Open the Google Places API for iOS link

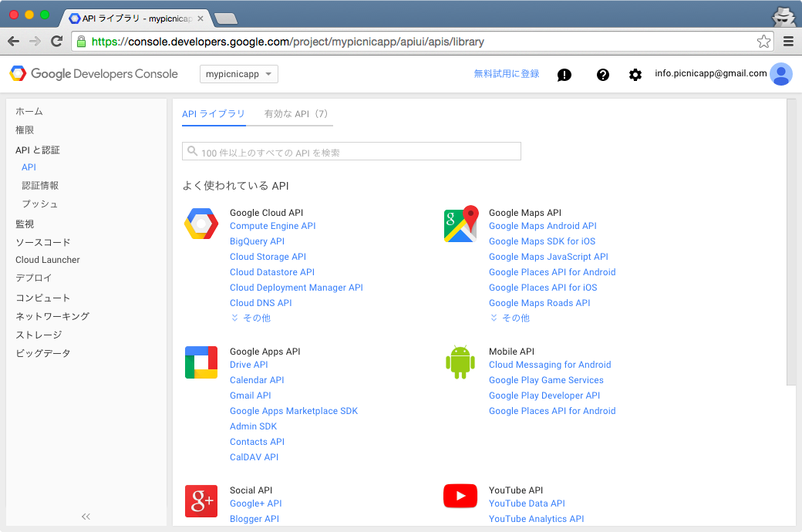(x=543, y=288)
